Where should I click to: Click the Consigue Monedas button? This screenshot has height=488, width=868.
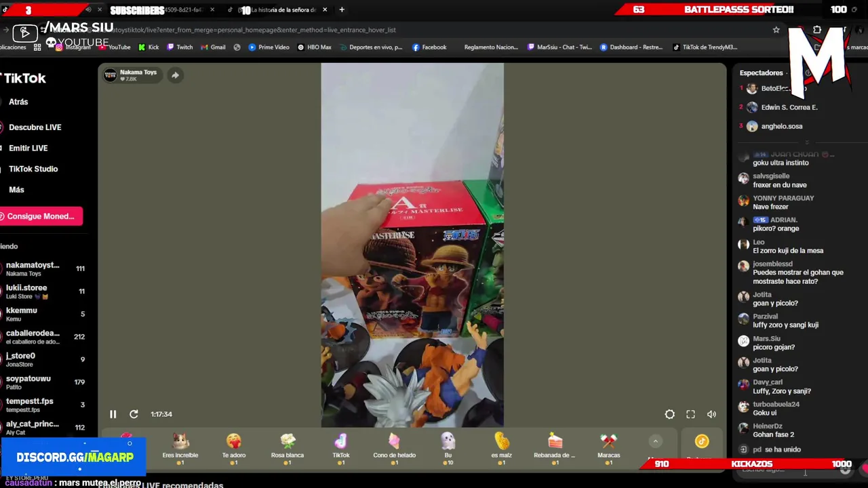(41, 216)
